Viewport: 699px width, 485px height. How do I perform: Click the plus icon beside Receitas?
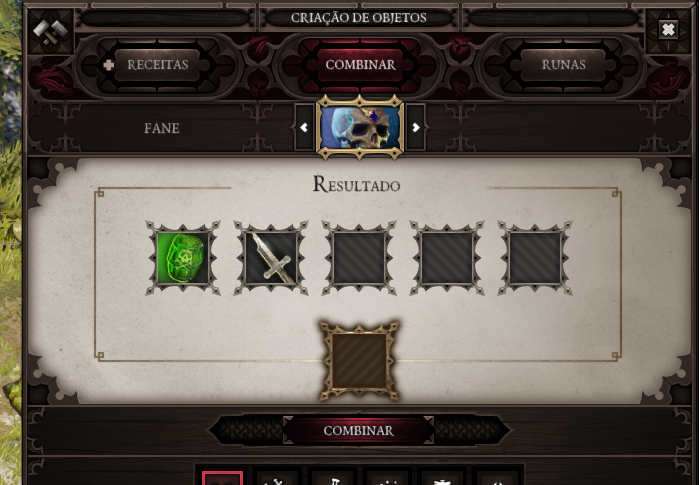point(108,65)
